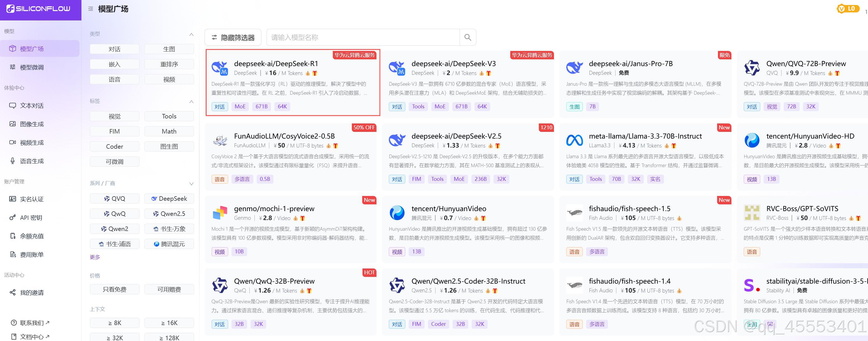Toggle the Math tag filter

tap(169, 131)
